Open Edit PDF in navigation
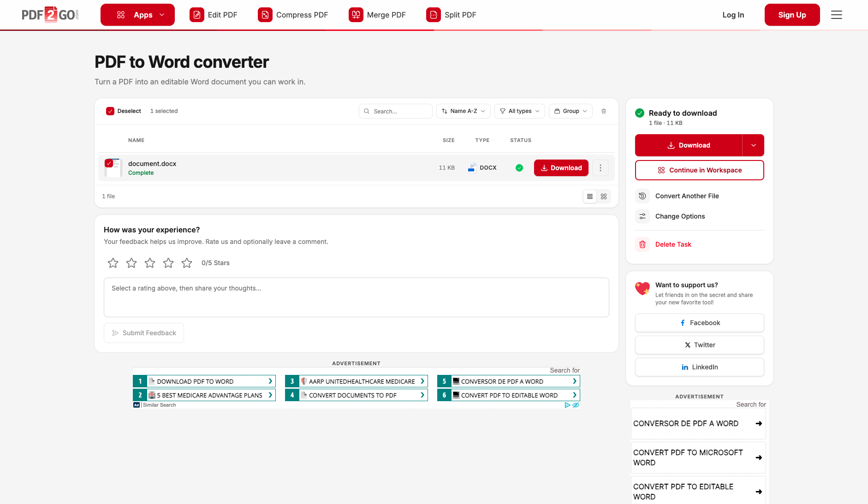 click(x=214, y=15)
